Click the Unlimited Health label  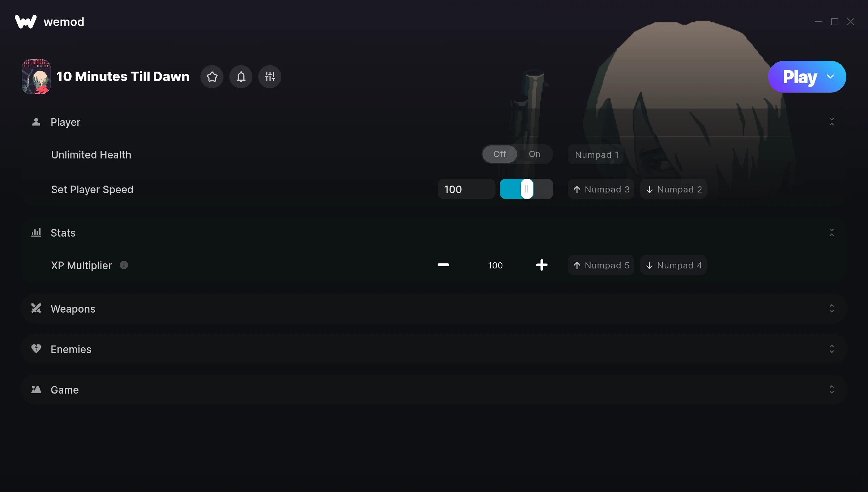(91, 155)
